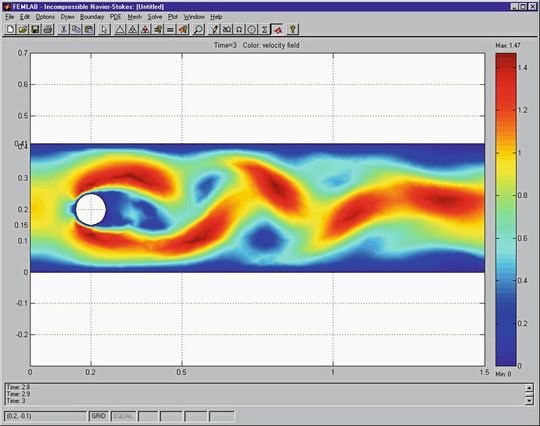
Task: Click the Copy toolbar icon
Action: pyautogui.click(x=76, y=29)
